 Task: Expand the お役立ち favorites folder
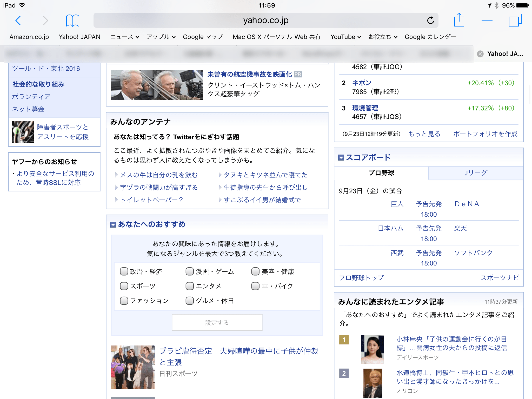coord(383,37)
